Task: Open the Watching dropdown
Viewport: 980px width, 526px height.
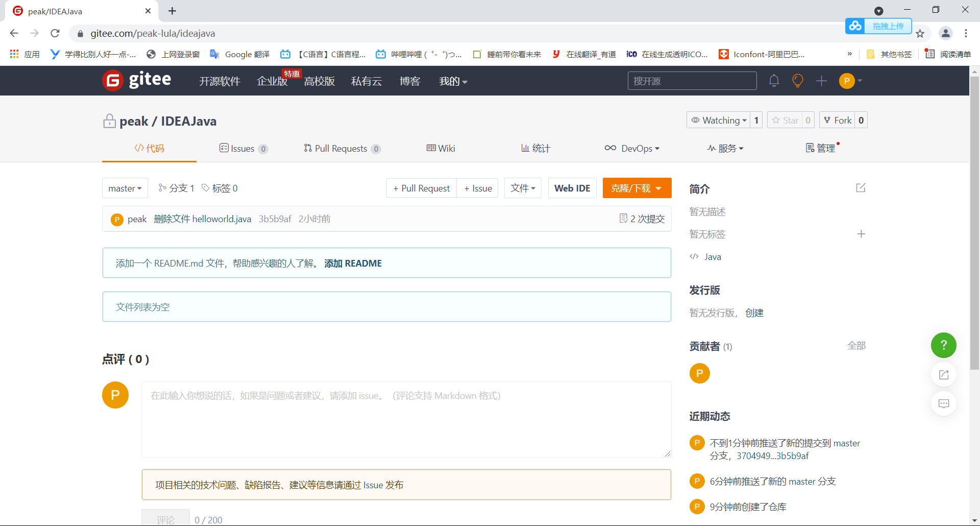Action: click(719, 120)
